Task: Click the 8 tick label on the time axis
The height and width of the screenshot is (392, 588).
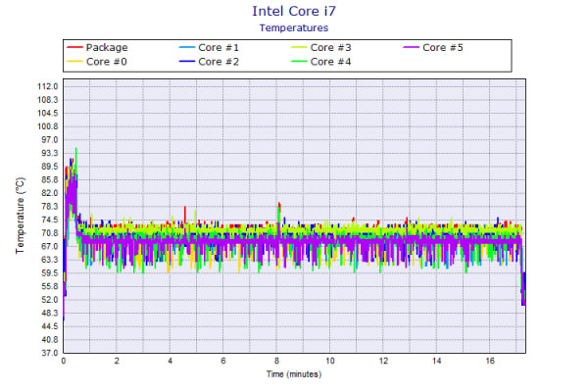Action: pyautogui.click(x=276, y=361)
